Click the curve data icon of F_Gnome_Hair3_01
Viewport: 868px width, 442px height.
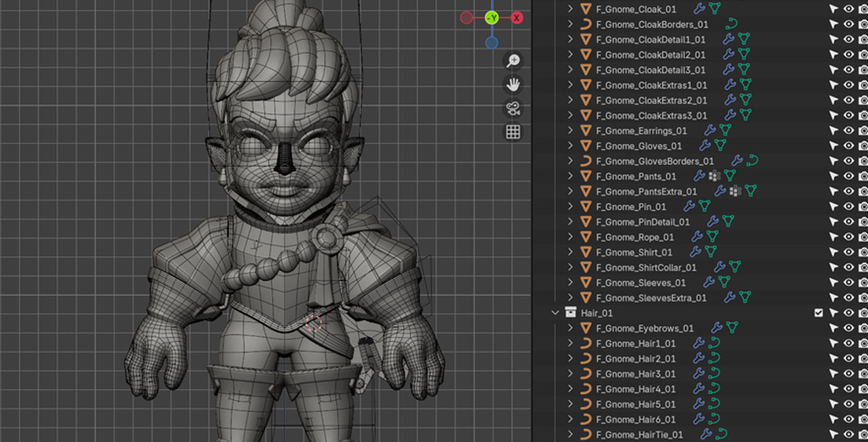[x=714, y=374]
